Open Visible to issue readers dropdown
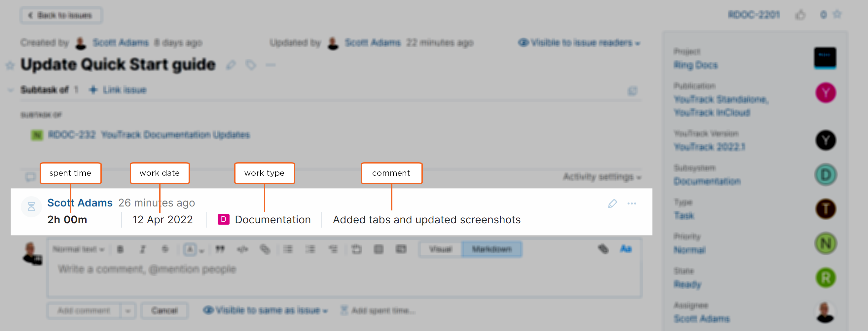Viewport: 868px width, 331px height. pos(579,43)
